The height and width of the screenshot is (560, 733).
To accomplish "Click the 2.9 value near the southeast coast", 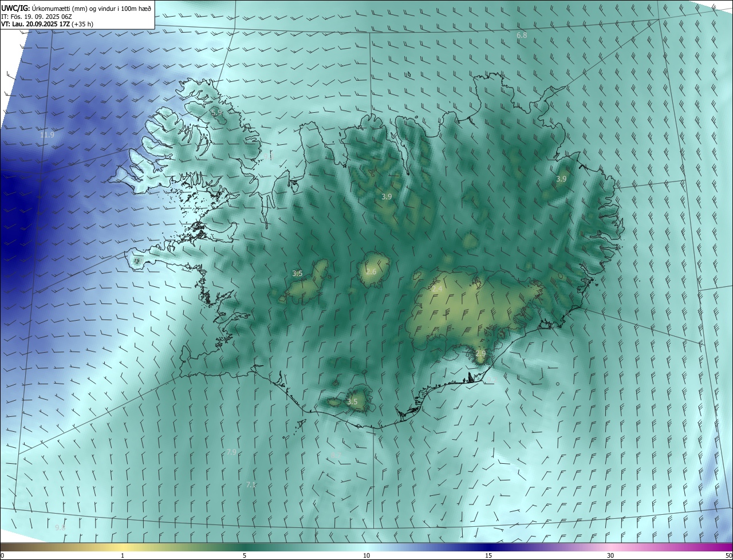I will tap(480, 353).
